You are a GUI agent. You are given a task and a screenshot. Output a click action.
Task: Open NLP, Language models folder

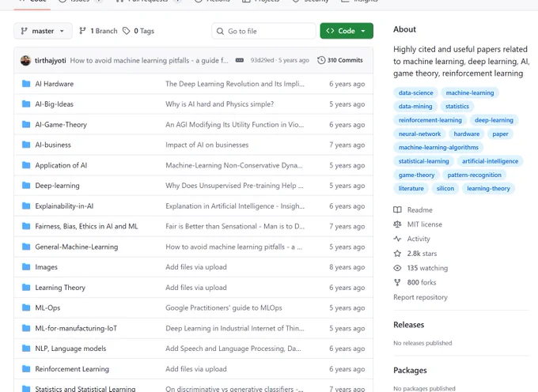pos(70,349)
